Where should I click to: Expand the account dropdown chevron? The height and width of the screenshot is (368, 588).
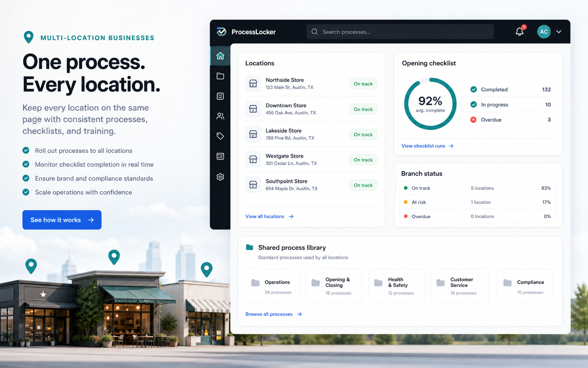coord(559,32)
